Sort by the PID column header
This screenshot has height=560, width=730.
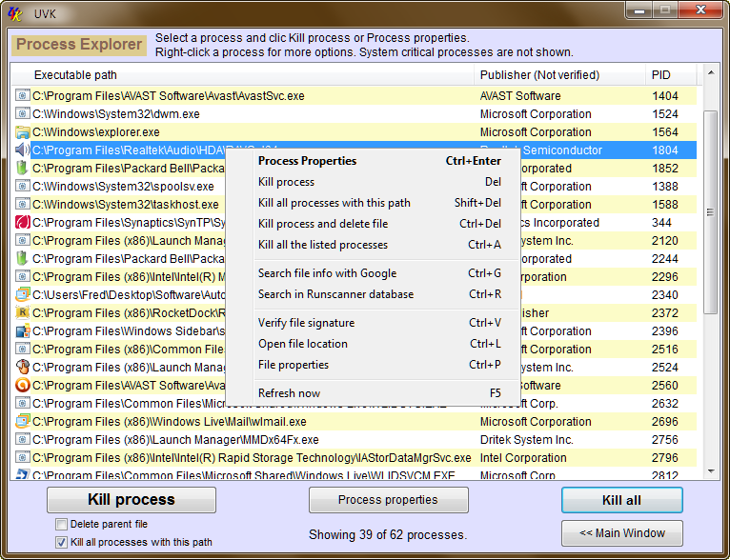[671, 75]
